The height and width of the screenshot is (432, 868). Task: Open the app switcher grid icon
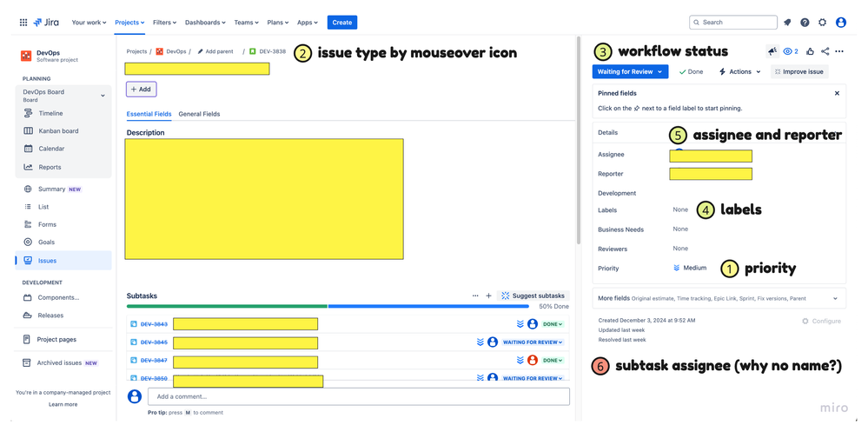point(23,22)
